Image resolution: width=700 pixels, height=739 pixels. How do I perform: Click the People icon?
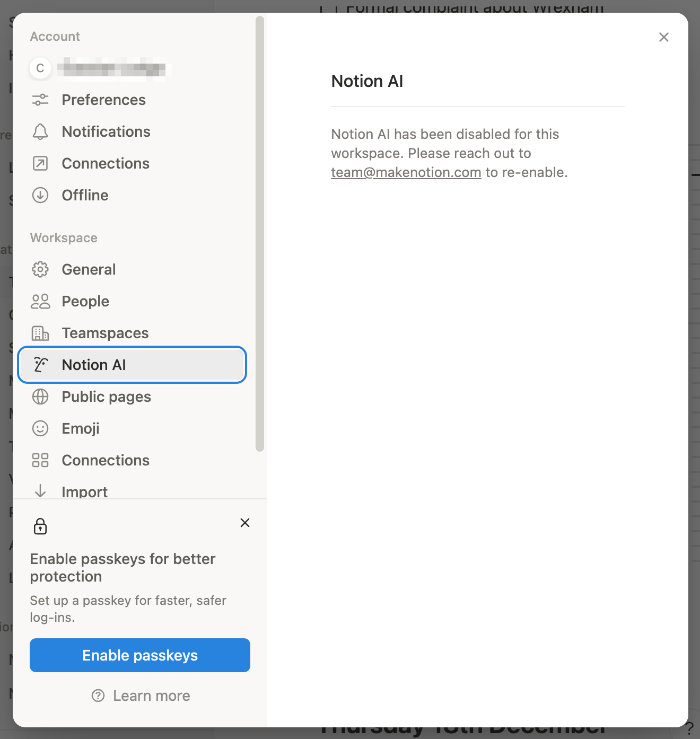(x=40, y=301)
